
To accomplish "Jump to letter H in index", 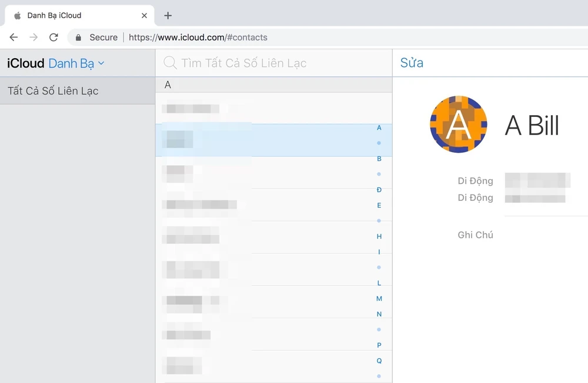I will point(379,236).
